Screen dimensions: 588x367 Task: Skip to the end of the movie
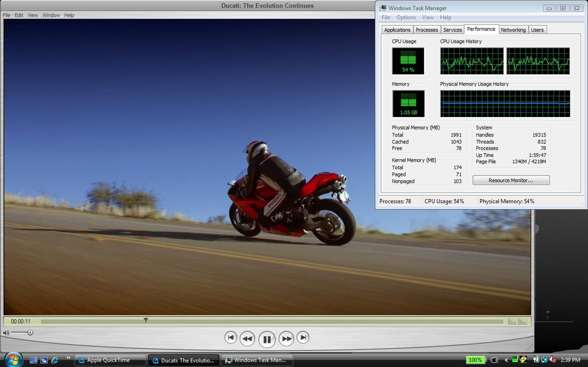[x=303, y=337]
